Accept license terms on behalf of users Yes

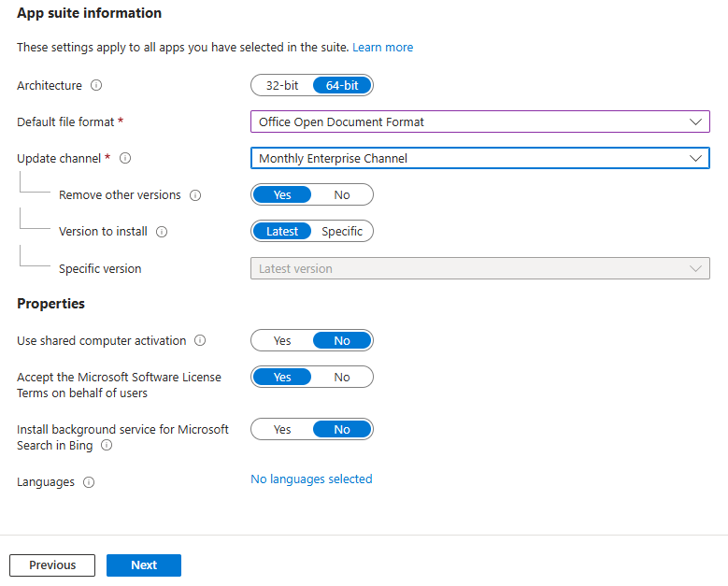pyautogui.click(x=282, y=377)
